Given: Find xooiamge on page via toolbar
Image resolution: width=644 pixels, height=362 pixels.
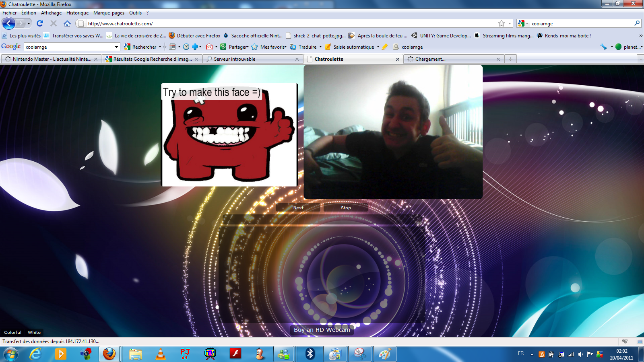Looking at the screenshot, I should (x=408, y=47).
